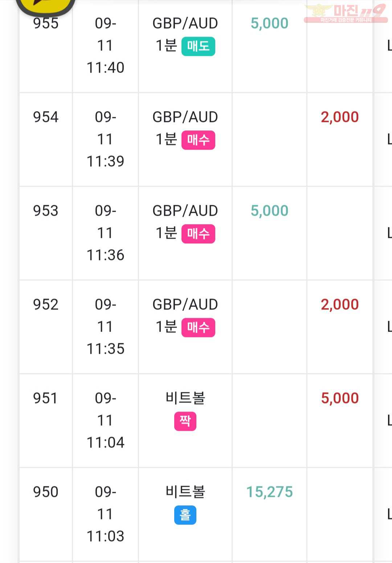The image size is (392, 563).
Task: Tap the pink 짝 badge in row 951
Action: (185, 421)
